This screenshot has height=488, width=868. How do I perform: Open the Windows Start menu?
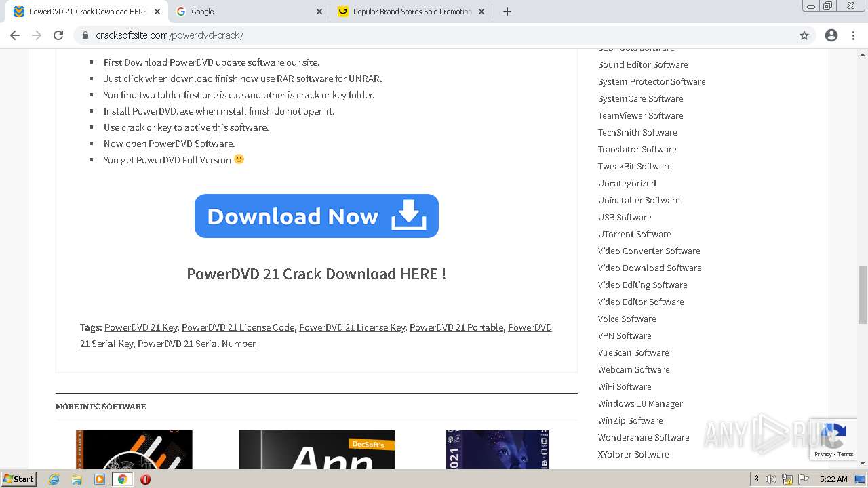18,479
